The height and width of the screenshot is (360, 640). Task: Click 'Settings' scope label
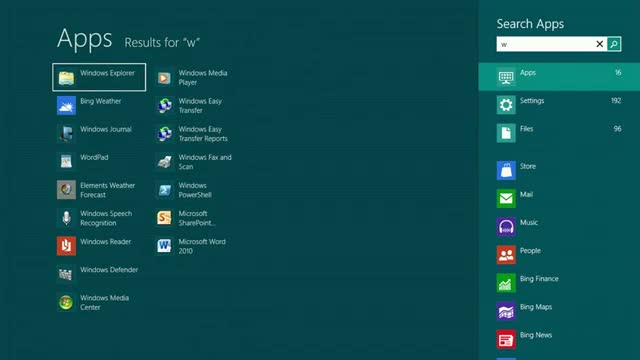point(532,101)
